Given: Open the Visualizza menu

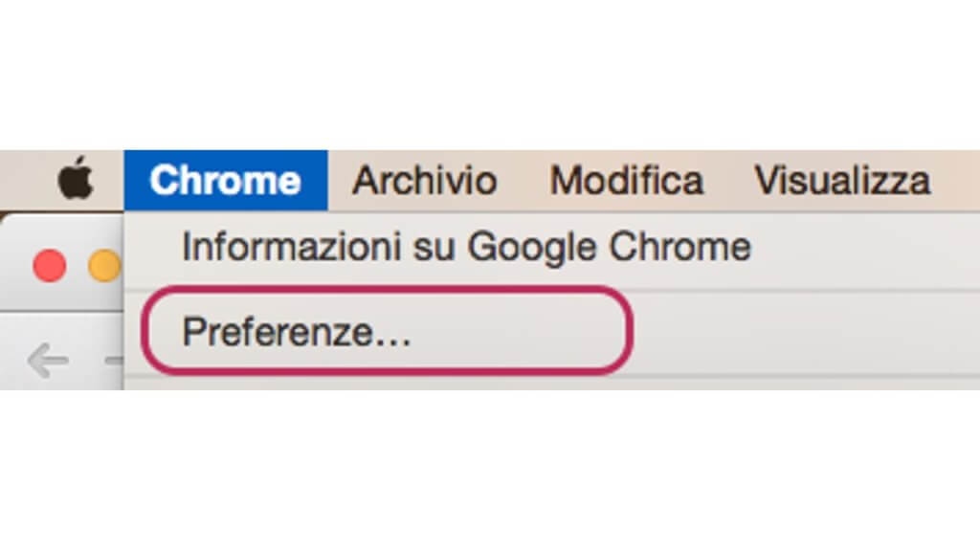Looking at the screenshot, I should 842,181.
